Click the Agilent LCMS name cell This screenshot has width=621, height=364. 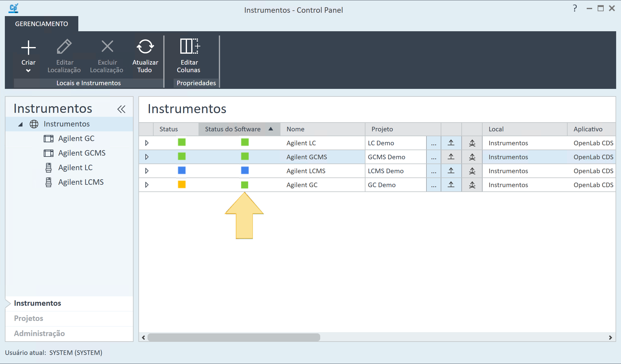[323, 171]
